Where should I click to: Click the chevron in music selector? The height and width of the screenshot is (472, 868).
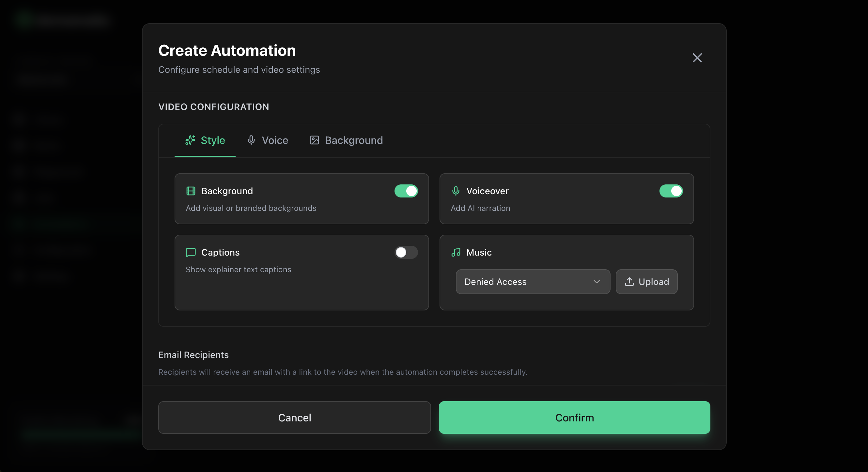click(x=597, y=282)
